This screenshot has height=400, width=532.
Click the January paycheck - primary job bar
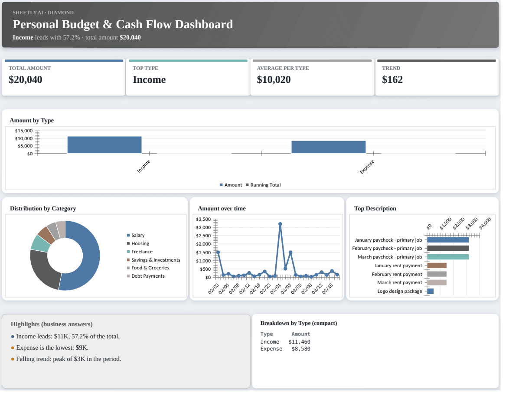point(448,240)
